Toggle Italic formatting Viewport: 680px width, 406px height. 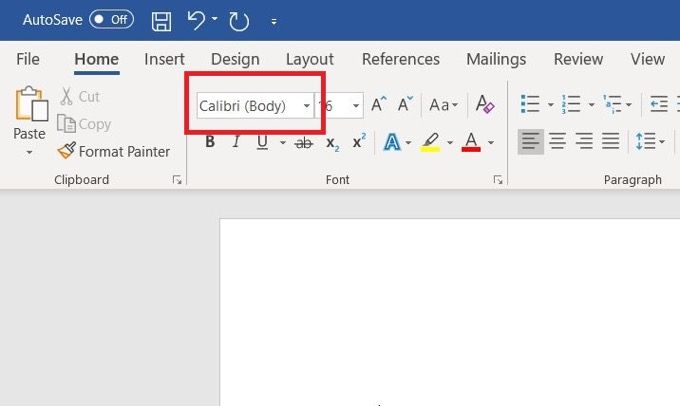[x=236, y=141]
